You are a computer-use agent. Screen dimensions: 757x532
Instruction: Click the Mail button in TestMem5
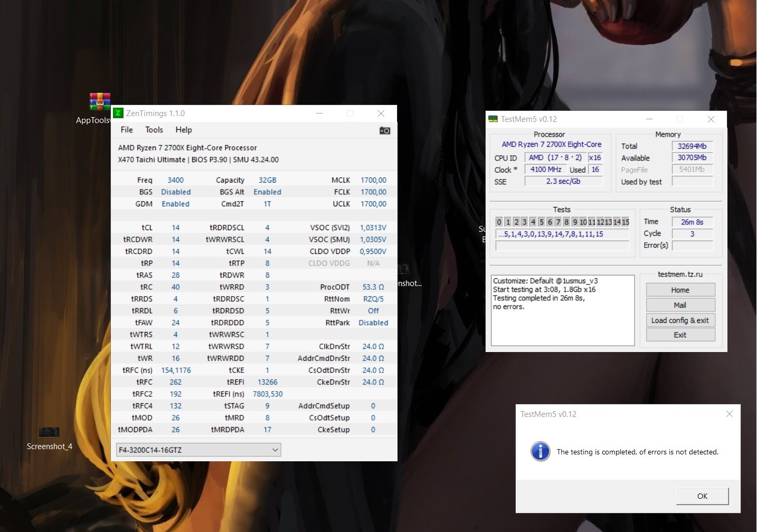pyautogui.click(x=680, y=305)
